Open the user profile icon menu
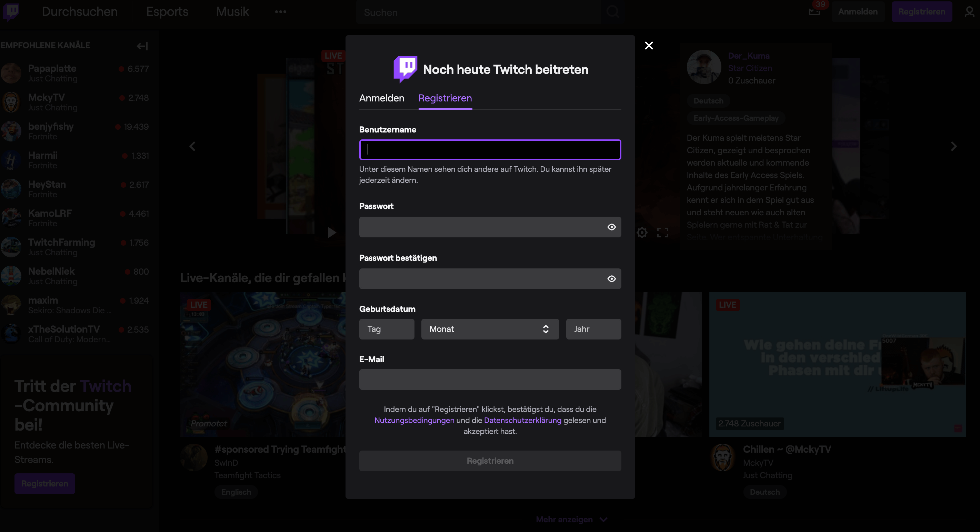Screen dimensions: 980x532 969,12
